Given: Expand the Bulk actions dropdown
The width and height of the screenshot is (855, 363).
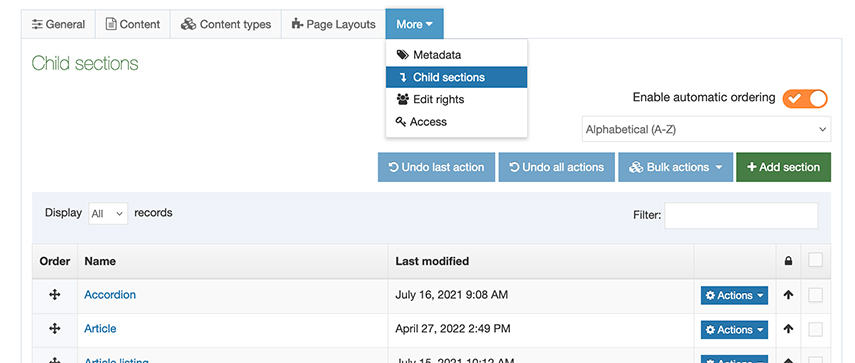Looking at the screenshot, I should pos(675,167).
